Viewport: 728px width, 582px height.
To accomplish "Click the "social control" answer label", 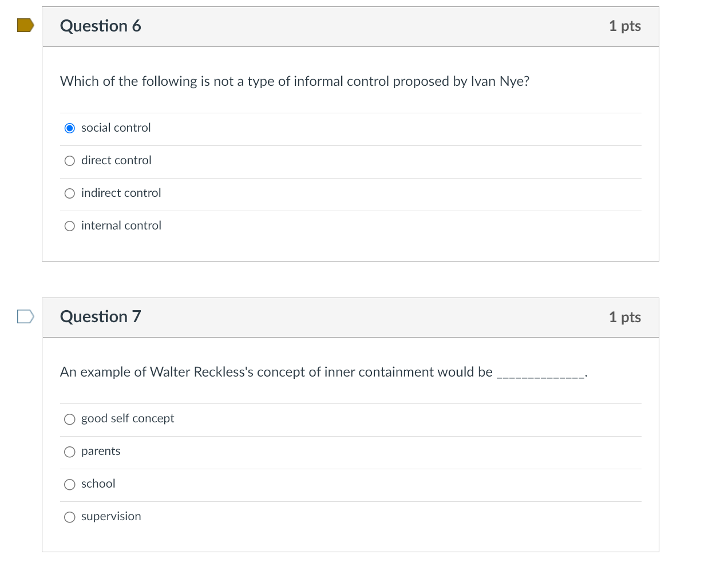I will point(116,128).
